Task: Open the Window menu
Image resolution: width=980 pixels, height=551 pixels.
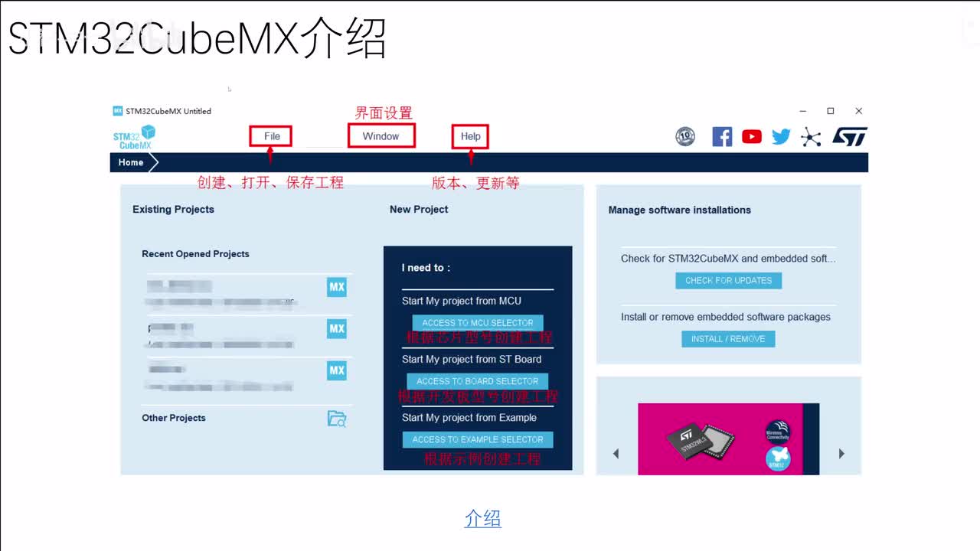Action: click(381, 136)
